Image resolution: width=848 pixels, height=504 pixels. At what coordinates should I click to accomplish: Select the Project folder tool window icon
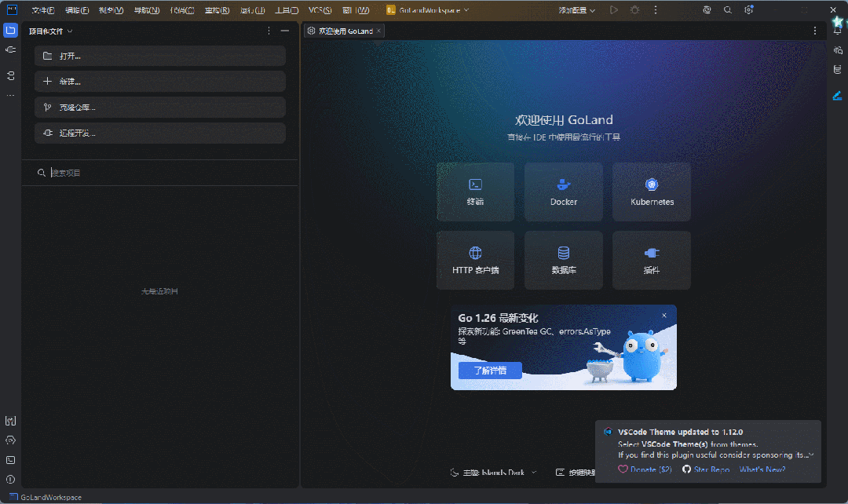point(10,31)
